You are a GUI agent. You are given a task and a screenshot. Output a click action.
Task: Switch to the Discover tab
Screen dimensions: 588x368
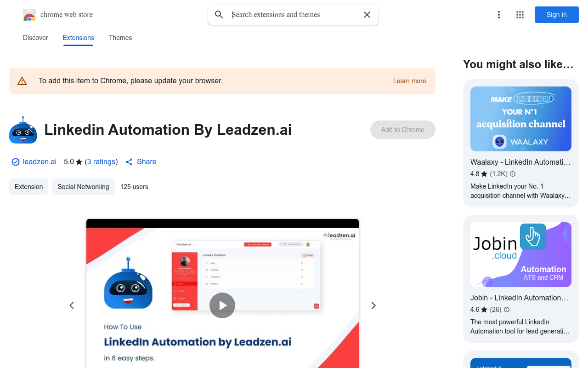click(35, 38)
